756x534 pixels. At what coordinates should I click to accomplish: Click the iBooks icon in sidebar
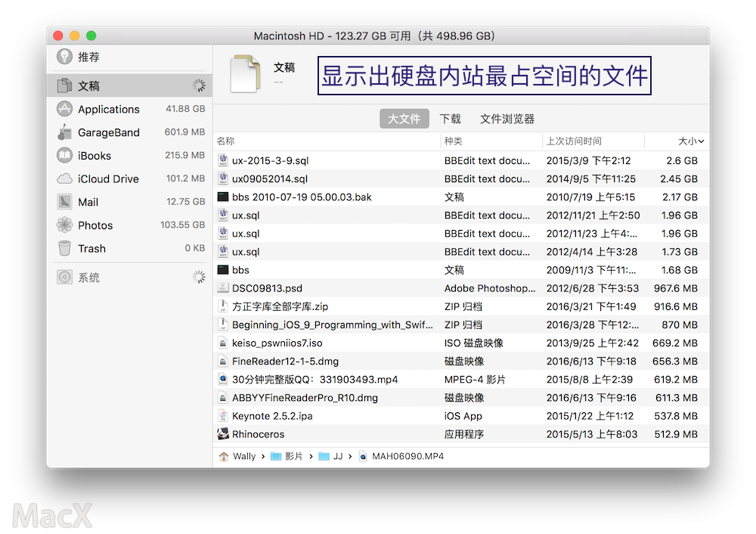coord(64,155)
